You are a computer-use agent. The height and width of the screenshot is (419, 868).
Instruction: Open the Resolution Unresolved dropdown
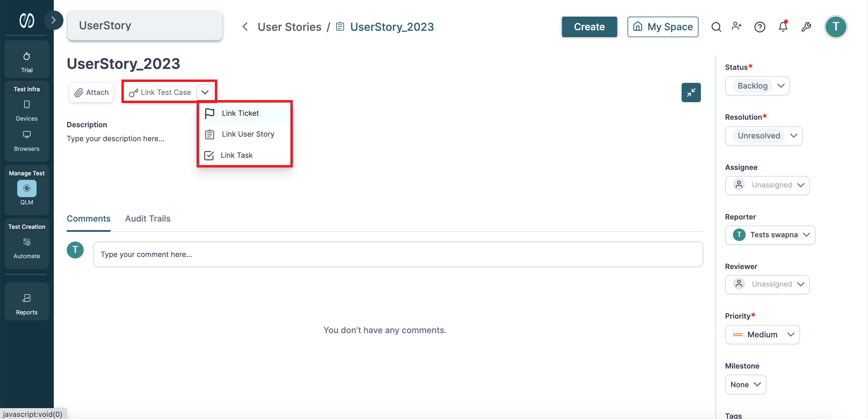[763, 136]
